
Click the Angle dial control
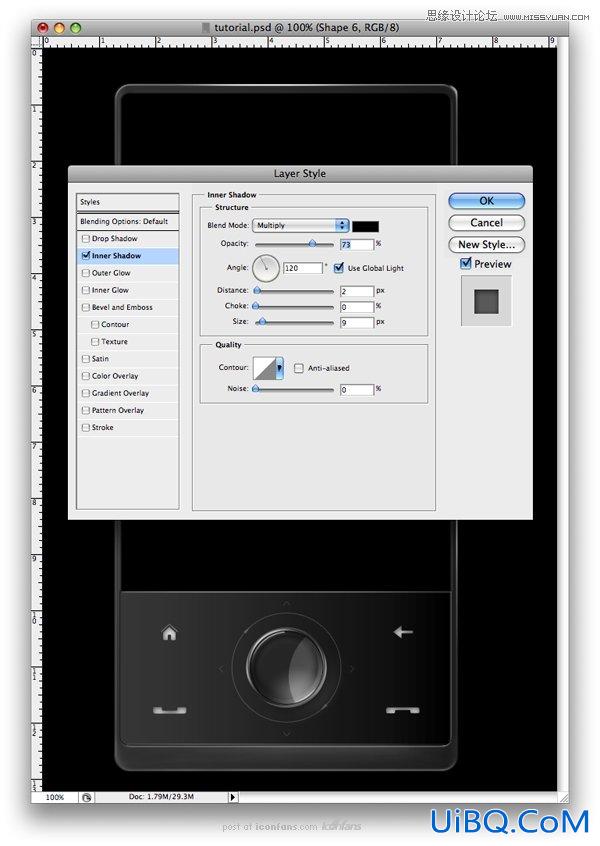(266, 268)
